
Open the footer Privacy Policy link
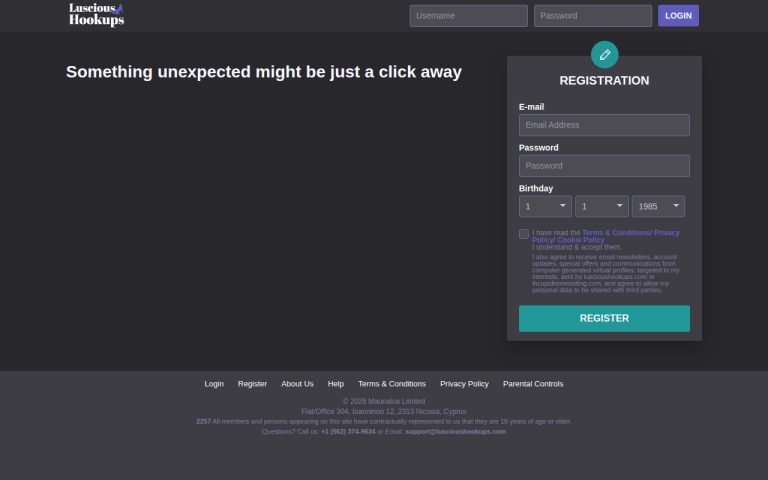(x=464, y=384)
